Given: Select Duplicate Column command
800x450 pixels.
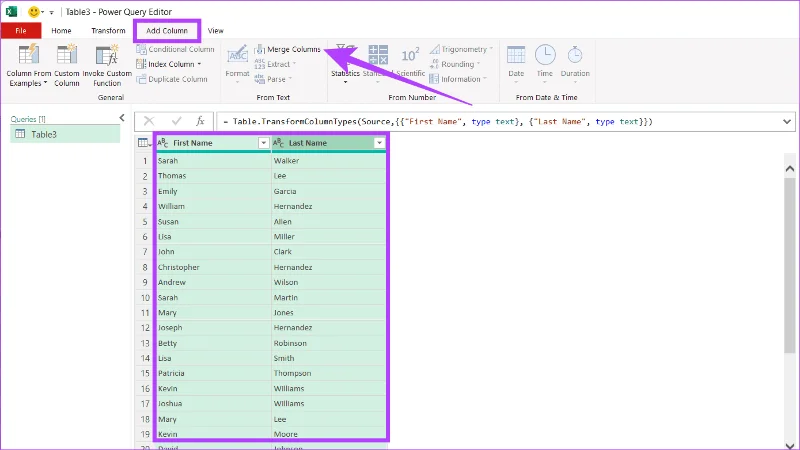Looking at the screenshot, I should [172, 79].
